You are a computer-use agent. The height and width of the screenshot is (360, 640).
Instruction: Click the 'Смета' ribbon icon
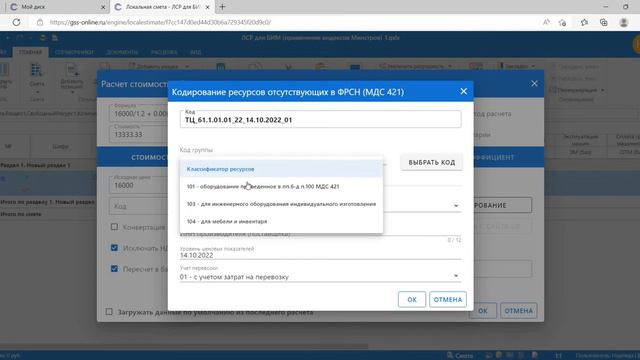coord(36,76)
